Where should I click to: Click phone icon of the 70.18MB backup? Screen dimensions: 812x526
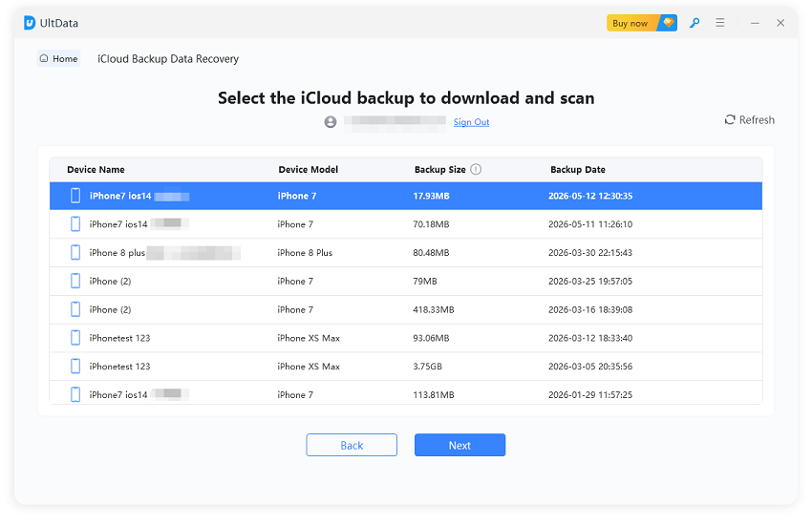pyautogui.click(x=75, y=224)
